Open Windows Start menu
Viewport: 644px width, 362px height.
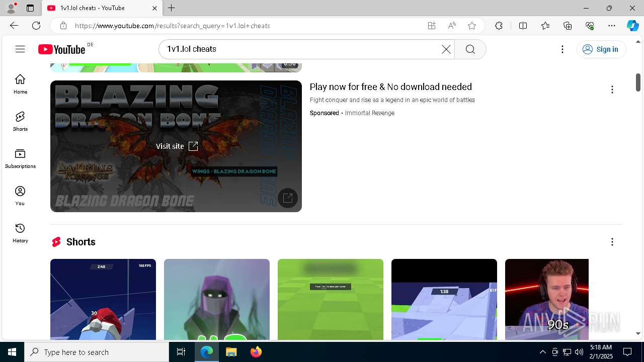click(12, 352)
